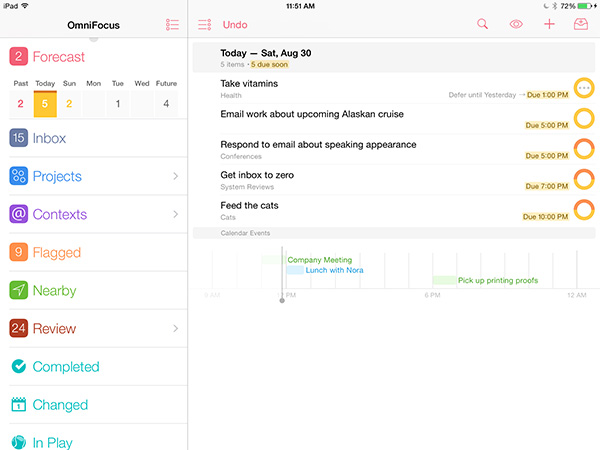Viewport: 600px width, 450px height.
Task: Tap the current time marker on timeline
Action: coord(282,300)
